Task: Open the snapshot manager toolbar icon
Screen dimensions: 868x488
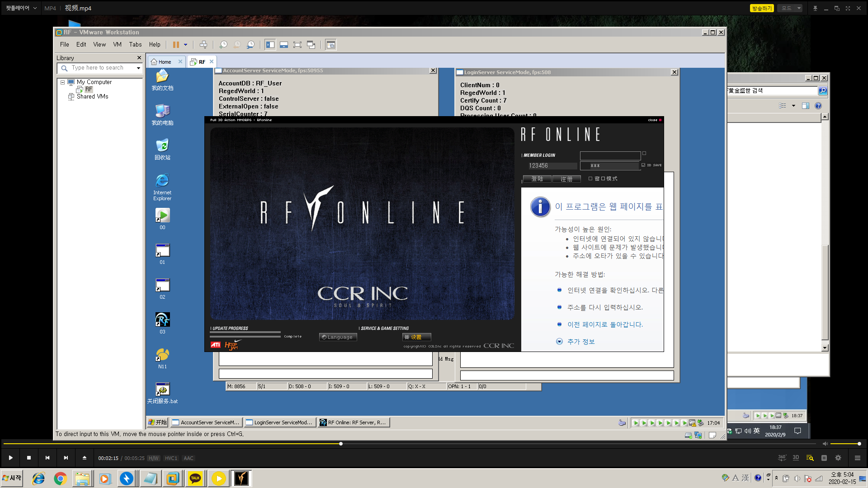Action: coord(250,45)
